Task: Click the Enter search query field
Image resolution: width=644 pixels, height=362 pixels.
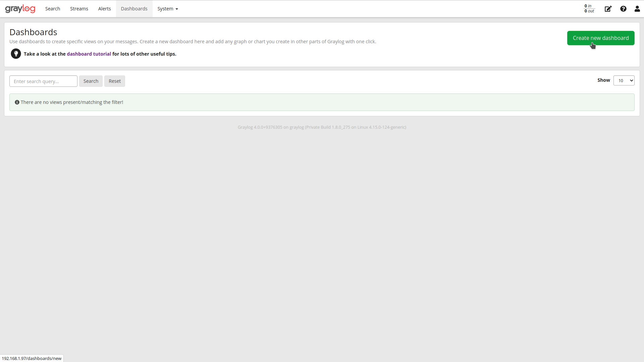Action: click(x=43, y=81)
